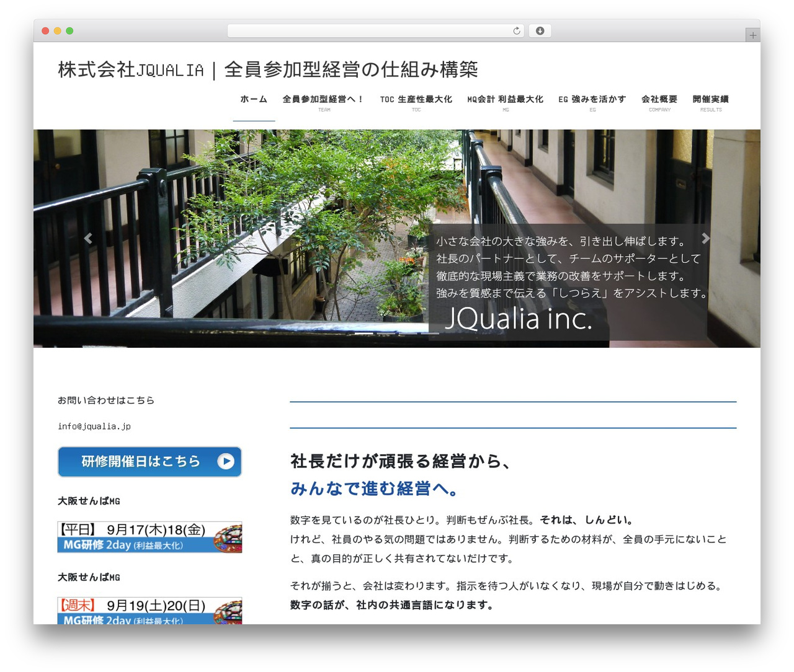794x672 pixels.
Task: Open the 9月19(土)20(日) MG研修 banner
Action: (149, 611)
